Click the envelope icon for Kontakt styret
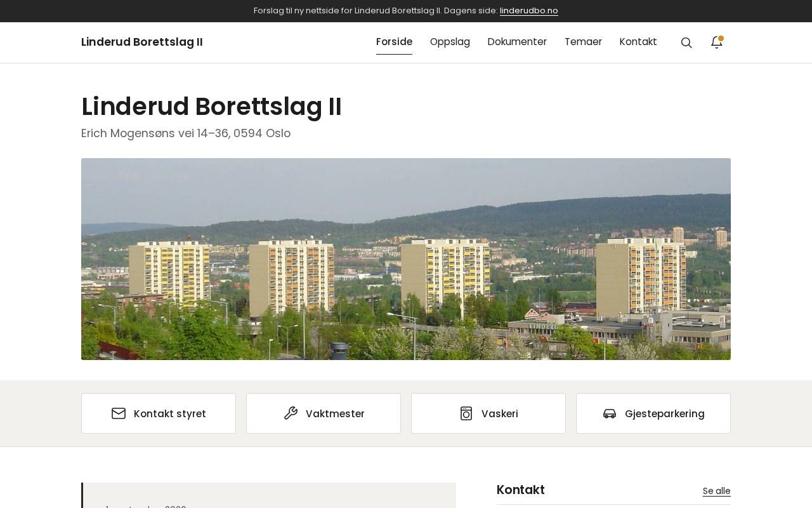812x508 pixels. tap(119, 413)
